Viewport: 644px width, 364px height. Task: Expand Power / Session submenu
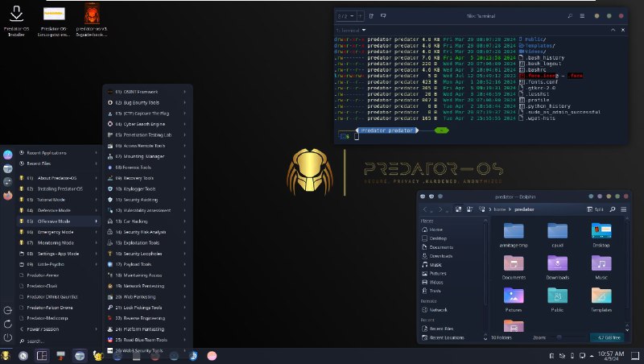[59, 329]
